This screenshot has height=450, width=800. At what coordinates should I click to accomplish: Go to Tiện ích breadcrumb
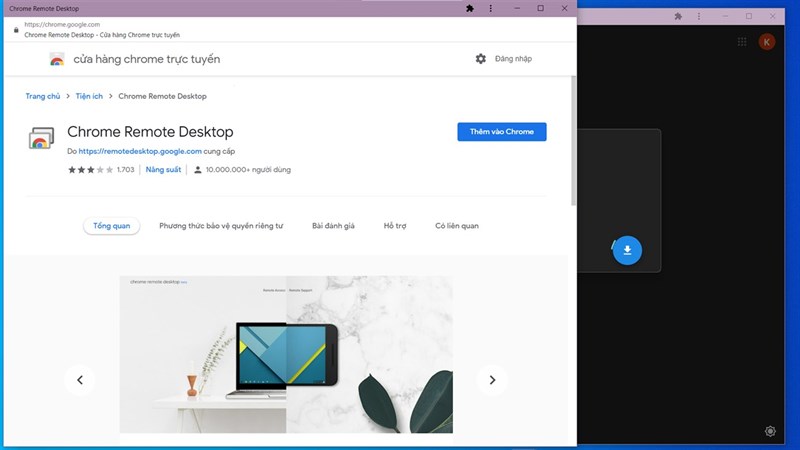pyautogui.click(x=89, y=96)
